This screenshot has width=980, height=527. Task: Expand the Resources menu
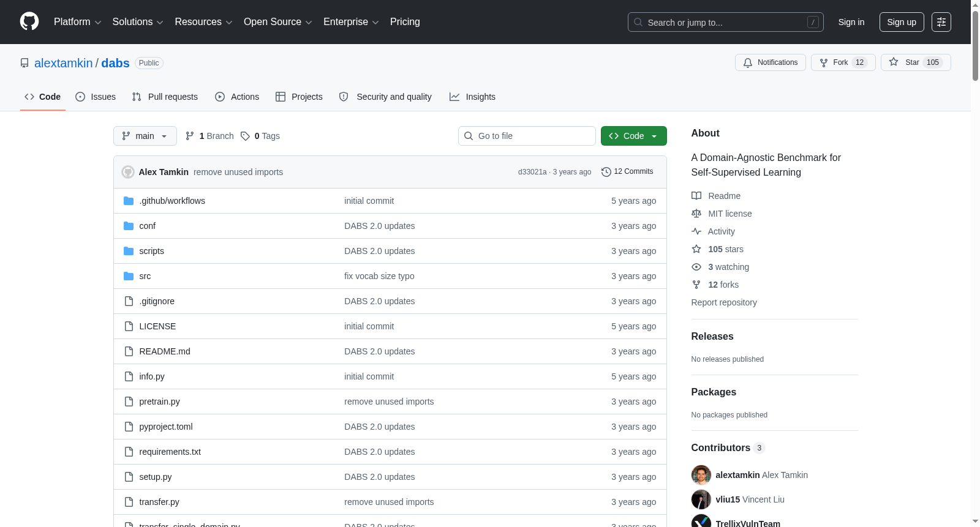(x=203, y=22)
